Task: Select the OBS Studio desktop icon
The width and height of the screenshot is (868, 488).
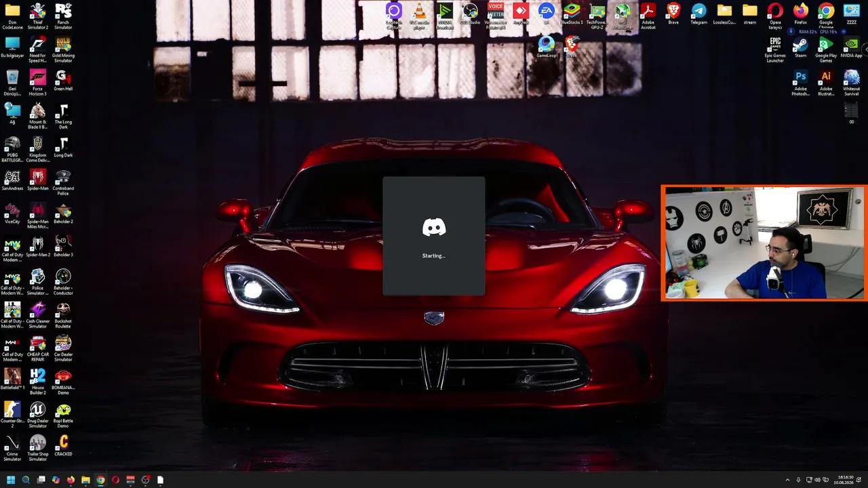Action: [470, 14]
